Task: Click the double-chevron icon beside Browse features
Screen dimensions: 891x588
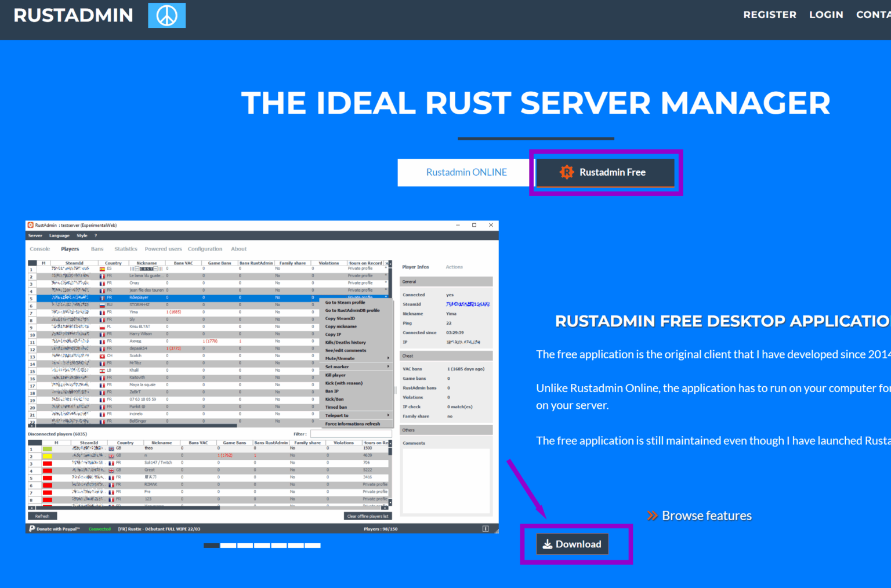Action: [x=652, y=515]
